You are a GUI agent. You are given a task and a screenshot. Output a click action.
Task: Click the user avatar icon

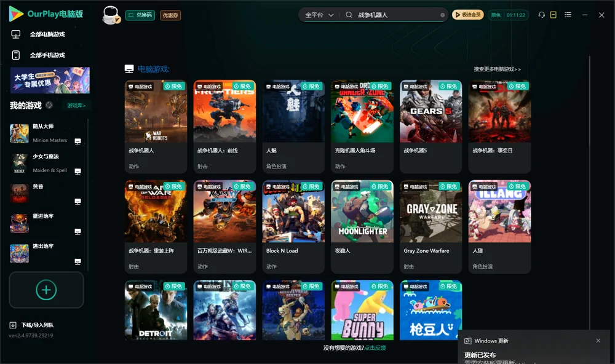point(111,15)
